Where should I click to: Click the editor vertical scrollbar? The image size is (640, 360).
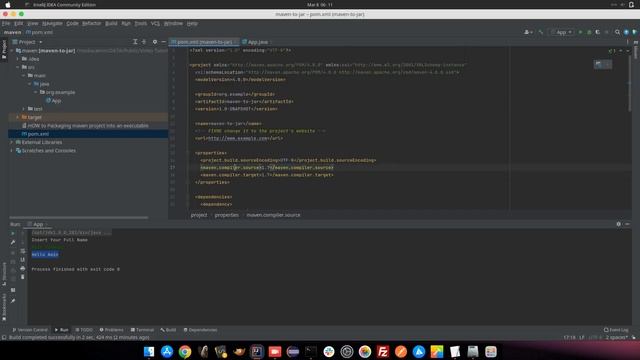tap(630, 84)
